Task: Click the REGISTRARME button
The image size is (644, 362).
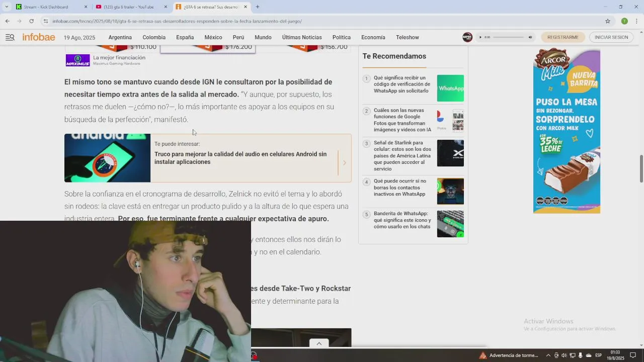Action: click(x=563, y=37)
